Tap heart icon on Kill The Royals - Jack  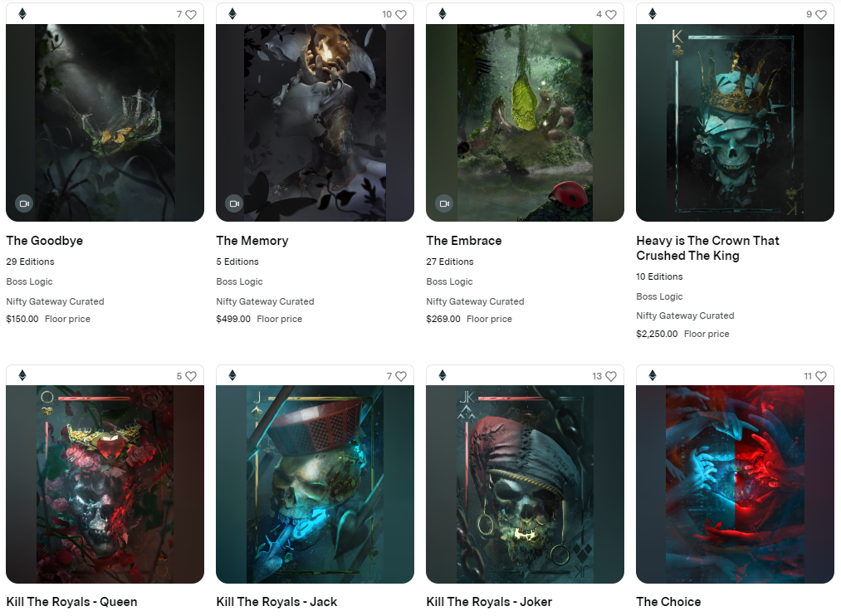(401, 376)
